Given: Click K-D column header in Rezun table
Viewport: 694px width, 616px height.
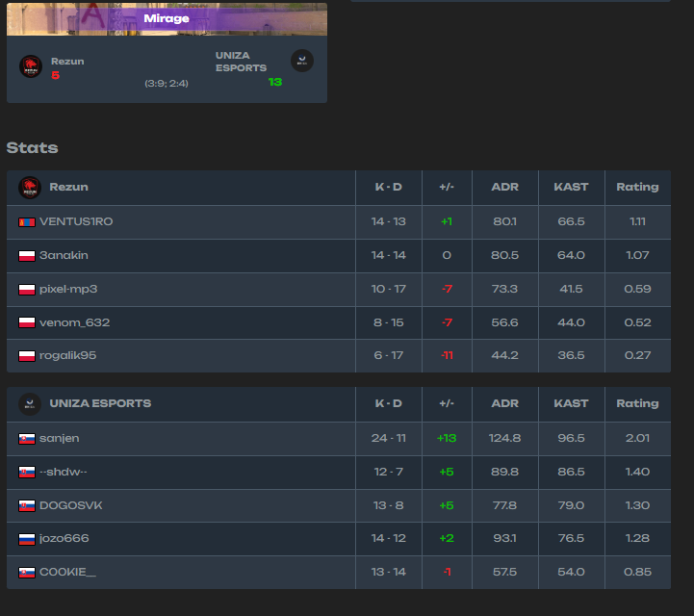Looking at the screenshot, I should [x=389, y=187].
